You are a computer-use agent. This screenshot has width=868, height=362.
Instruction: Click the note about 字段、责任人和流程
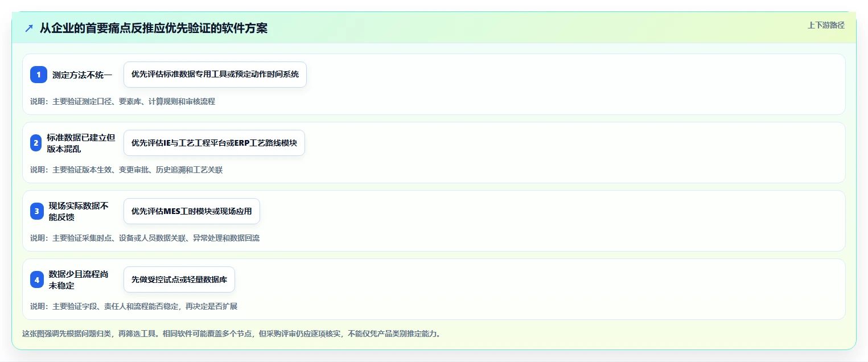click(x=134, y=306)
